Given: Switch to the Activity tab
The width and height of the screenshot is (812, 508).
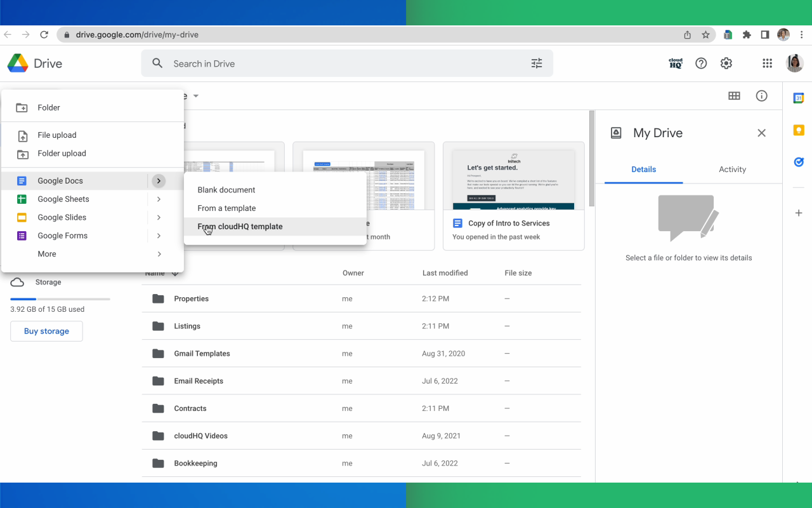Looking at the screenshot, I should pos(732,169).
